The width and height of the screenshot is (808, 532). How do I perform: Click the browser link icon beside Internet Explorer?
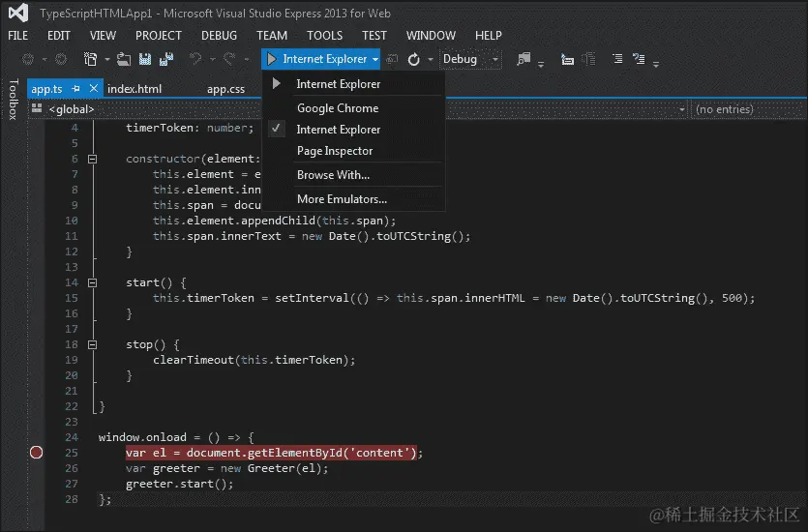pos(392,59)
